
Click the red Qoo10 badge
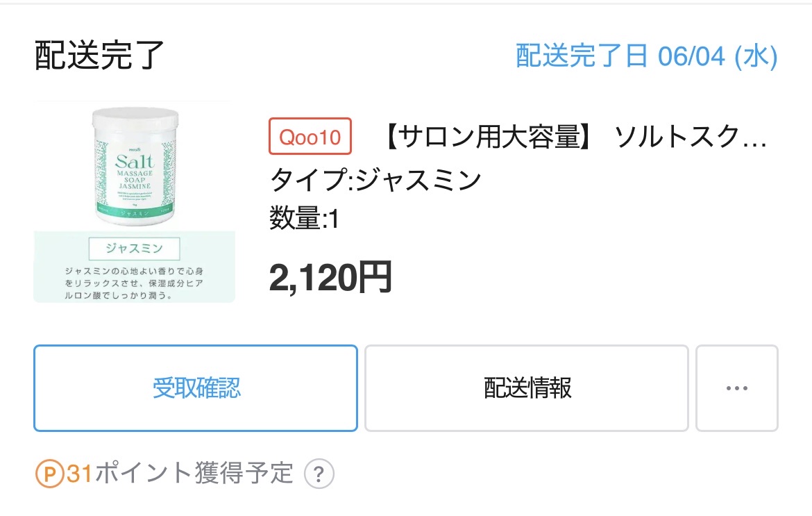(310, 137)
